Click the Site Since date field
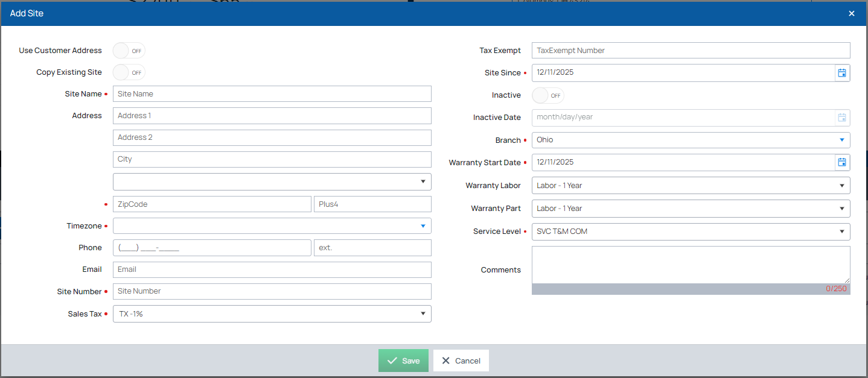The height and width of the screenshot is (378, 868). [x=683, y=73]
